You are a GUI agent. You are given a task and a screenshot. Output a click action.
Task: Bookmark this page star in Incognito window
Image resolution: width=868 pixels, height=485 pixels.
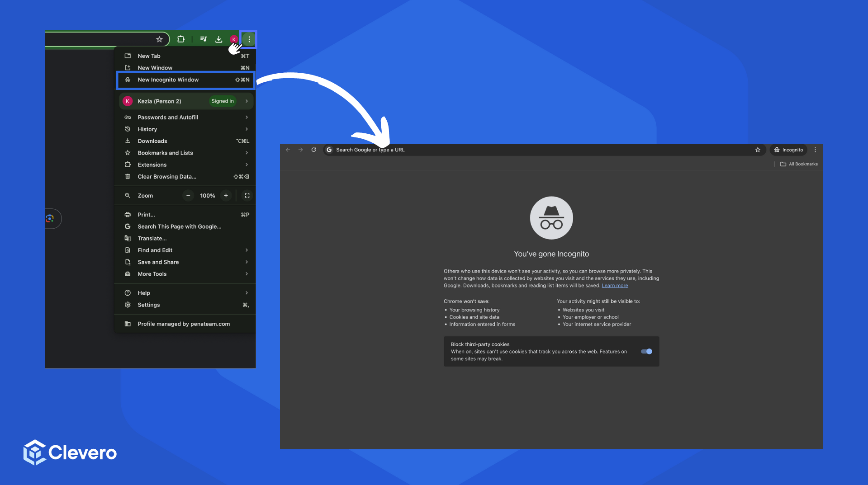(x=758, y=150)
